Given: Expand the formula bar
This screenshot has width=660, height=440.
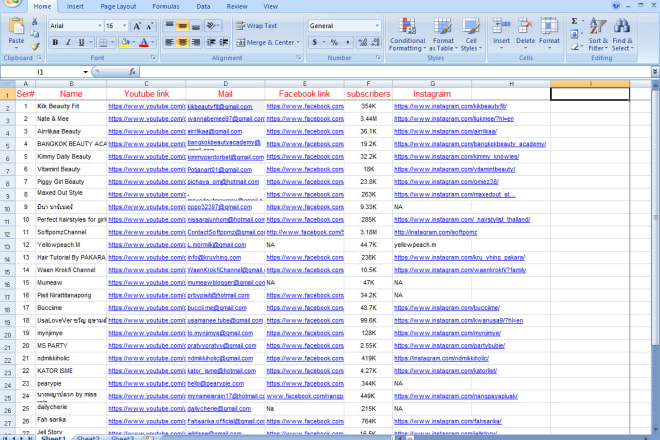Looking at the screenshot, I should point(655,72).
